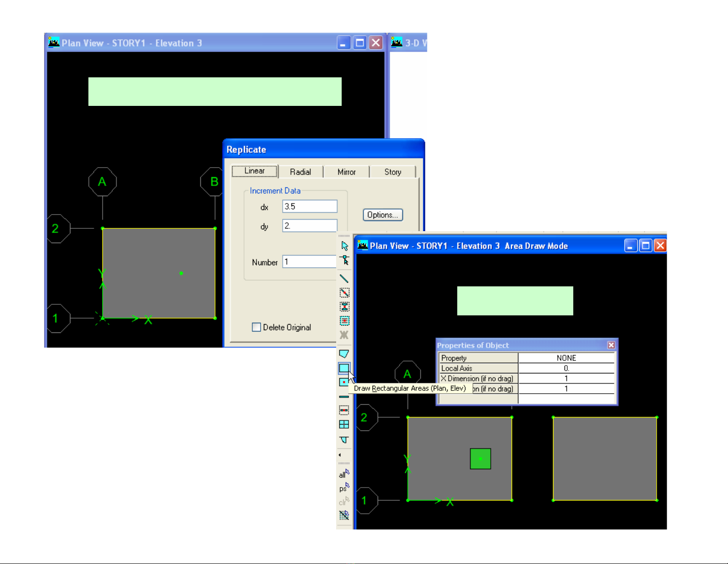Click the Select All toolbar icon
This screenshot has width=728, height=564.
tap(344, 474)
